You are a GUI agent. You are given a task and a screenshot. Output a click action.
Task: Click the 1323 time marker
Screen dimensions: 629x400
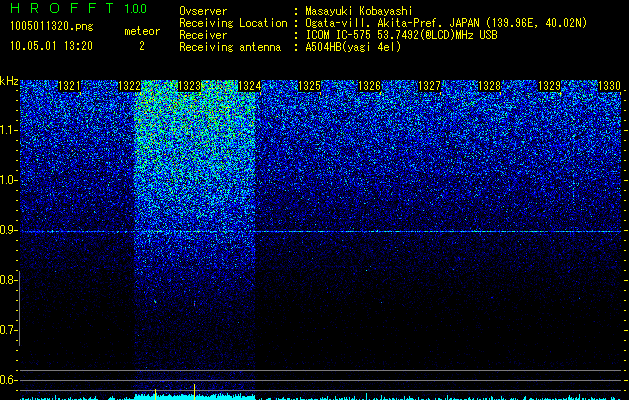189,86
